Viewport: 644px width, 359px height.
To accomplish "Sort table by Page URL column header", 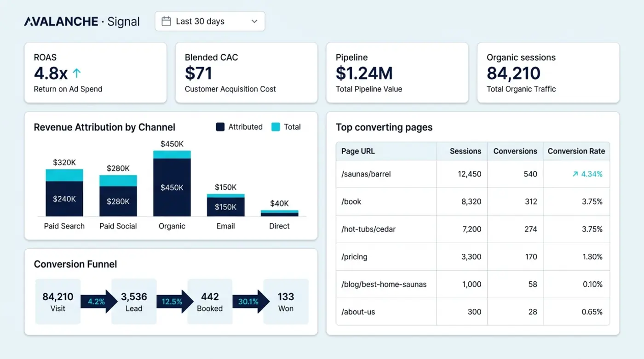I will 386,151.
